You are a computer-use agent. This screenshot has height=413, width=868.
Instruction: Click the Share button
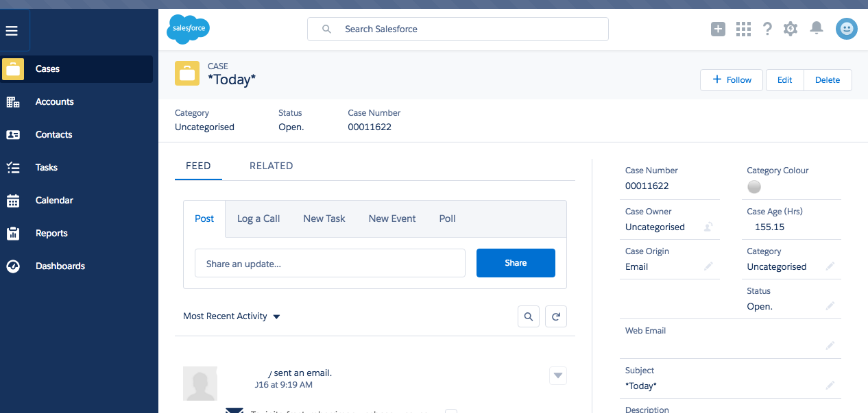tap(516, 263)
